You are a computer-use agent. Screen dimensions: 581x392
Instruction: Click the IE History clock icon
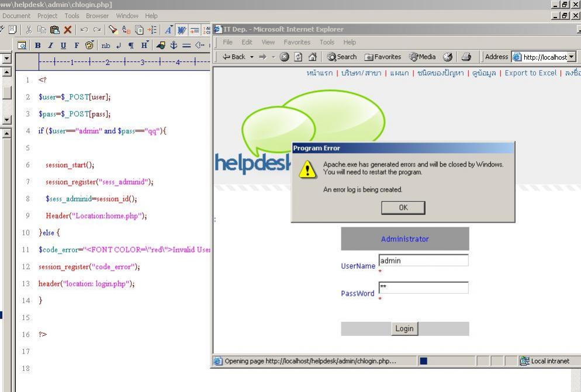448,57
